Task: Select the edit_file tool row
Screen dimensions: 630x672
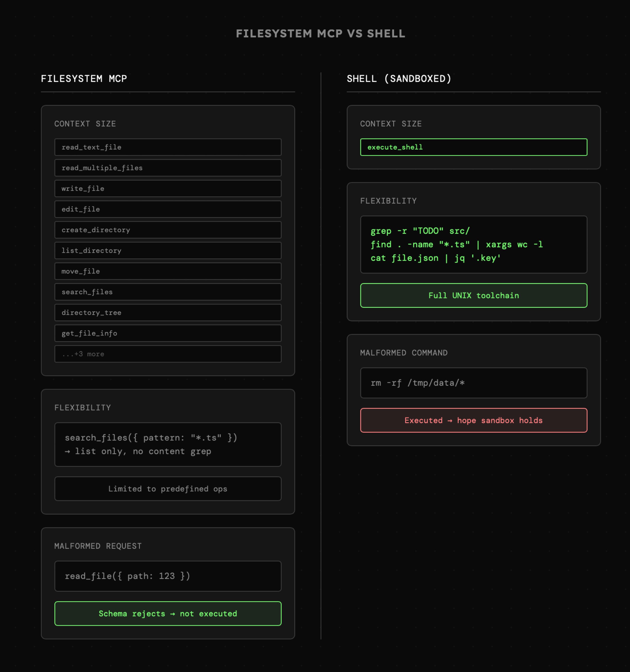Action: click(x=168, y=209)
